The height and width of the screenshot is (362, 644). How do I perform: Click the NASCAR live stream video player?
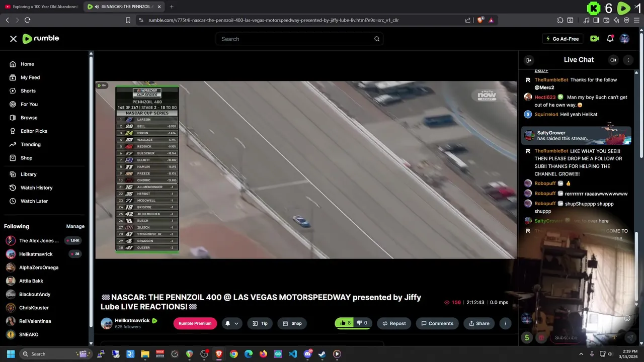click(306, 170)
